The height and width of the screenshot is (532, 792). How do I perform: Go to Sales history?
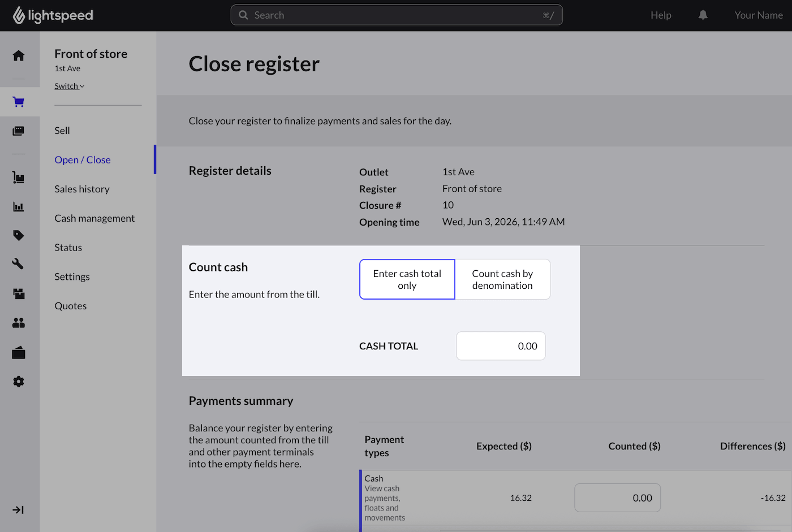point(82,189)
